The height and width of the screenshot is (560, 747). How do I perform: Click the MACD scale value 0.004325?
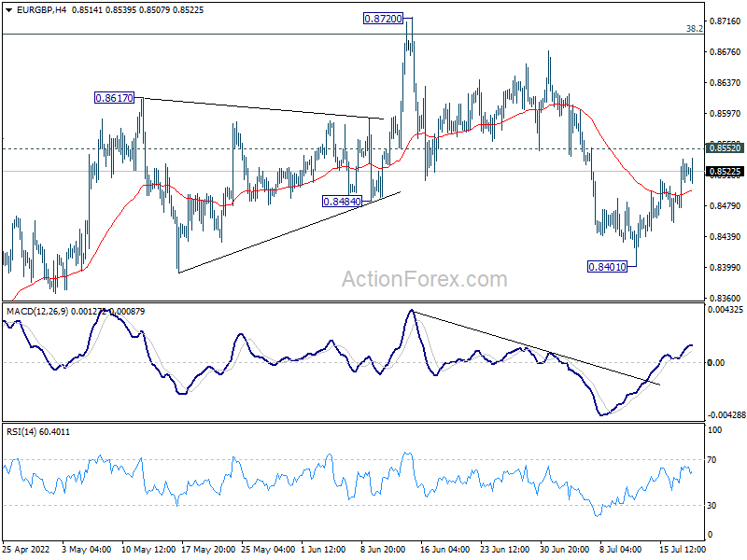[x=726, y=310]
